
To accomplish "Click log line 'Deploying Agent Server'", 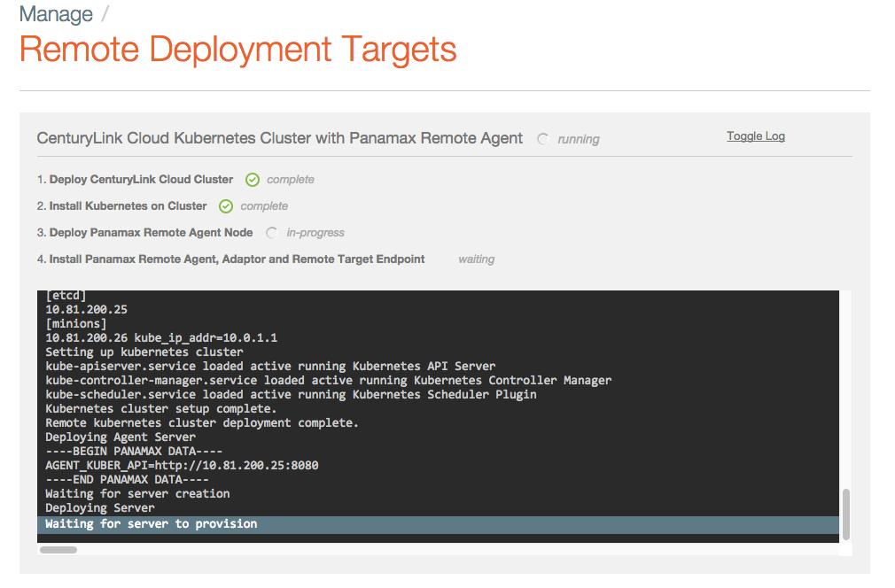I will pos(121,437).
